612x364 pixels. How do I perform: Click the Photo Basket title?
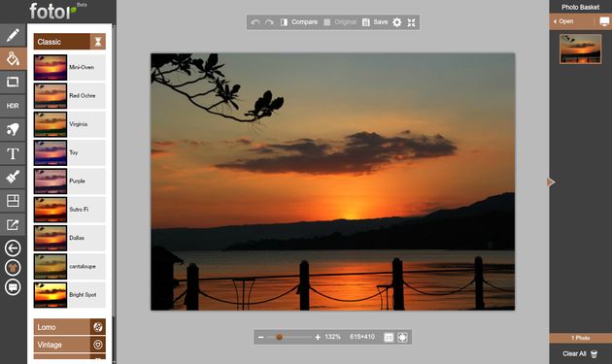580,7
